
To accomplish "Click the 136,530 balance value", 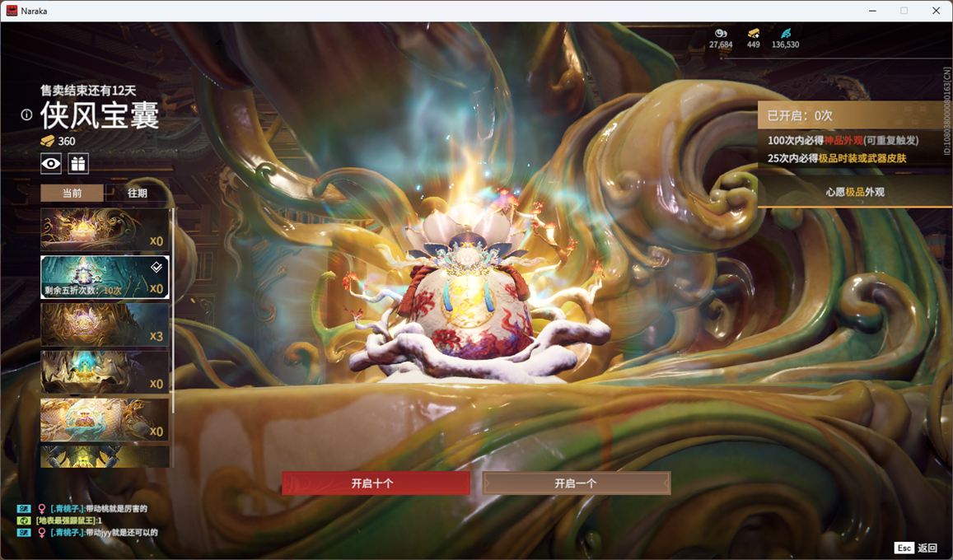I will [785, 45].
